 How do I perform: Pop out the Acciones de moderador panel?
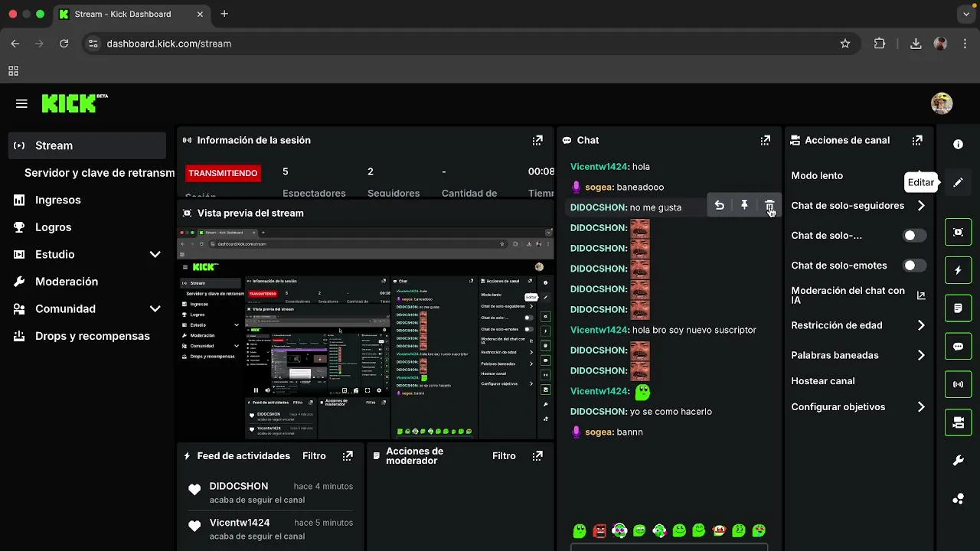[537, 455]
